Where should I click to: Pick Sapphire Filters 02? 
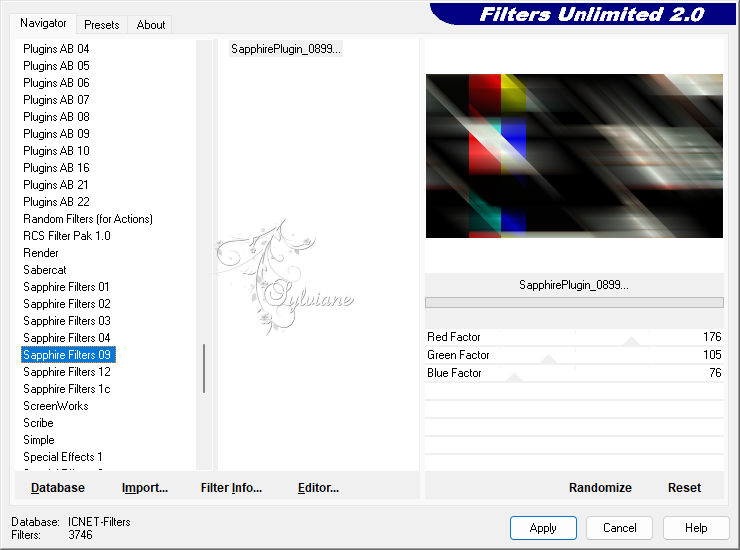tap(67, 304)
